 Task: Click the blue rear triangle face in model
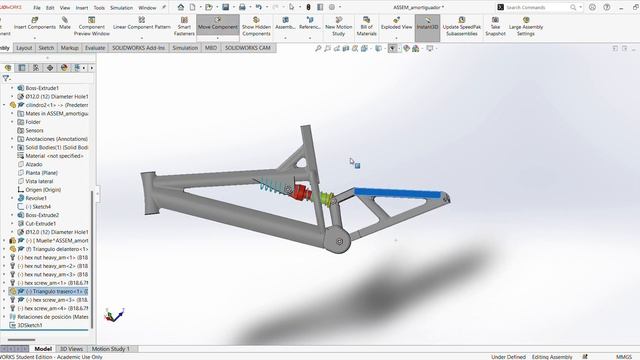398,193
